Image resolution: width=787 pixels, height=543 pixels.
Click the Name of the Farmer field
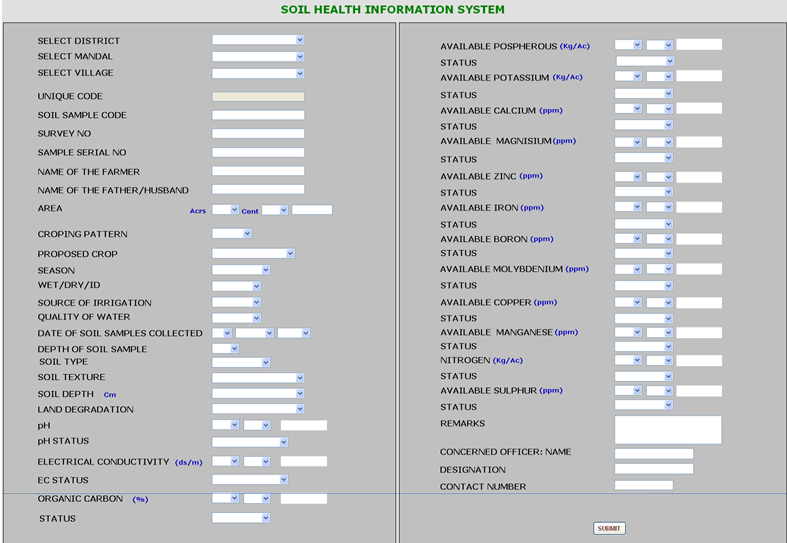[x=258, y=171]
